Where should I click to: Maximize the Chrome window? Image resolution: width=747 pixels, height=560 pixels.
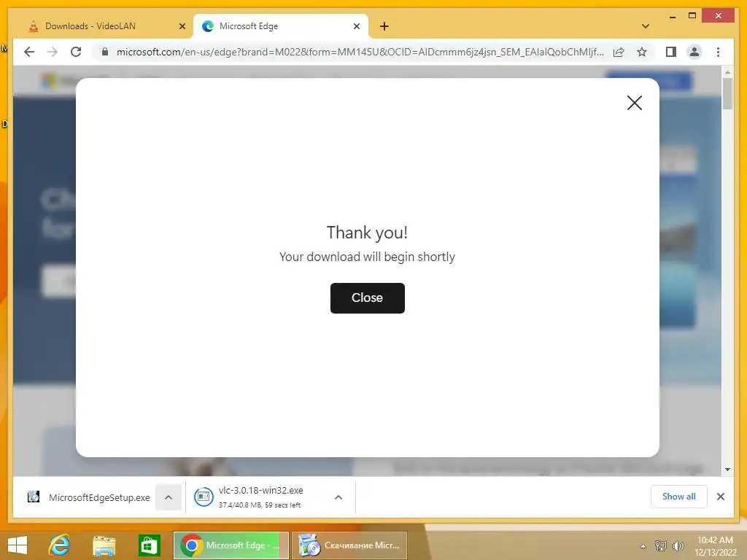[692, 16]
